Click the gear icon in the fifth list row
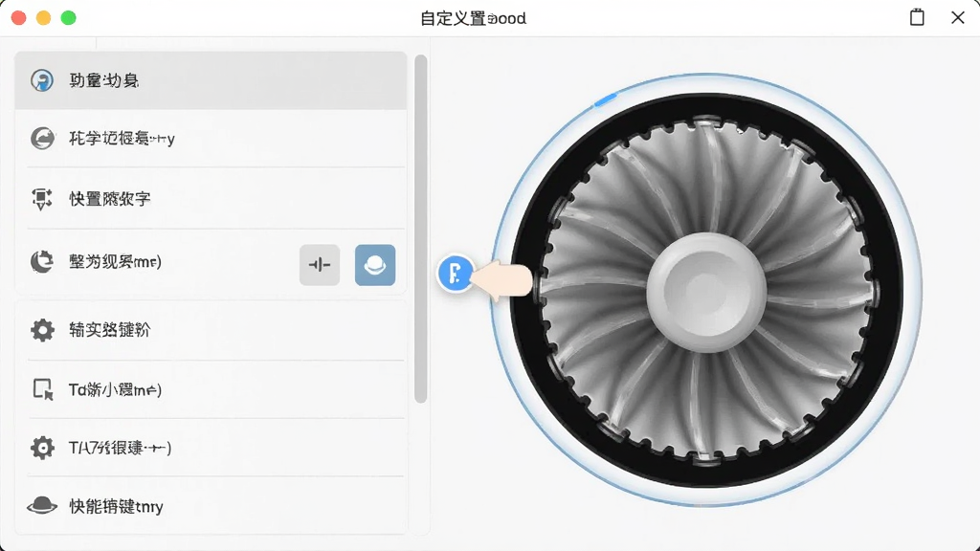 pos(42,330)
